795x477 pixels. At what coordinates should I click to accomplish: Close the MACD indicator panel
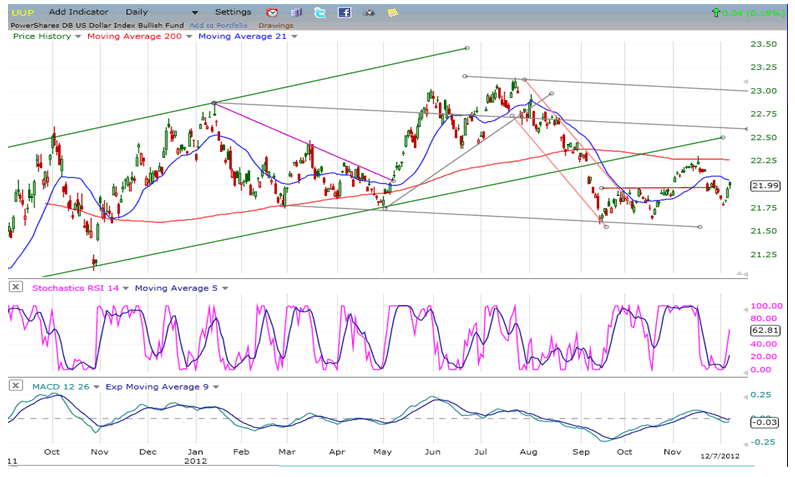(x=16, y=385)
